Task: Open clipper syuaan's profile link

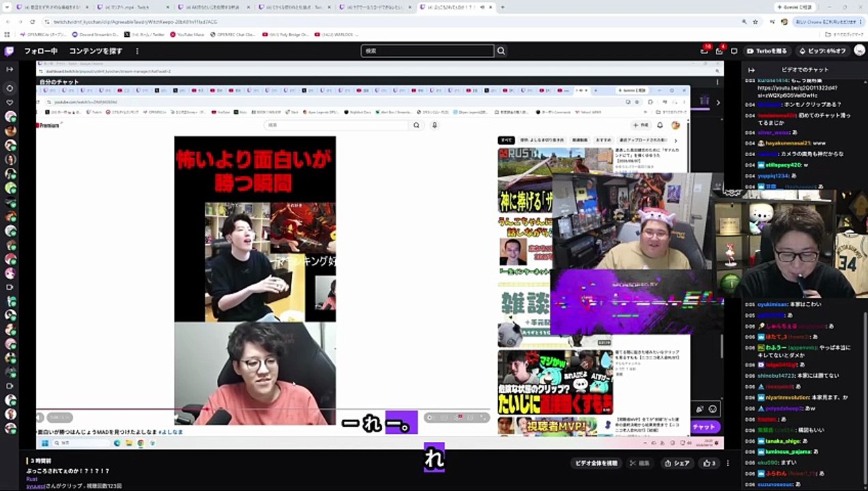Action: click(35, 486)
